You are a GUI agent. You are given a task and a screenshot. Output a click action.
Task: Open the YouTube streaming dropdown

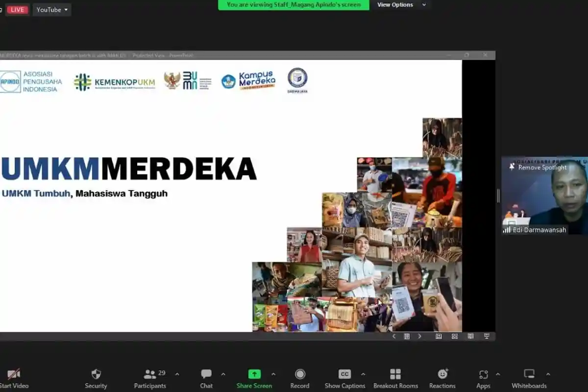[x=51, y=9]
